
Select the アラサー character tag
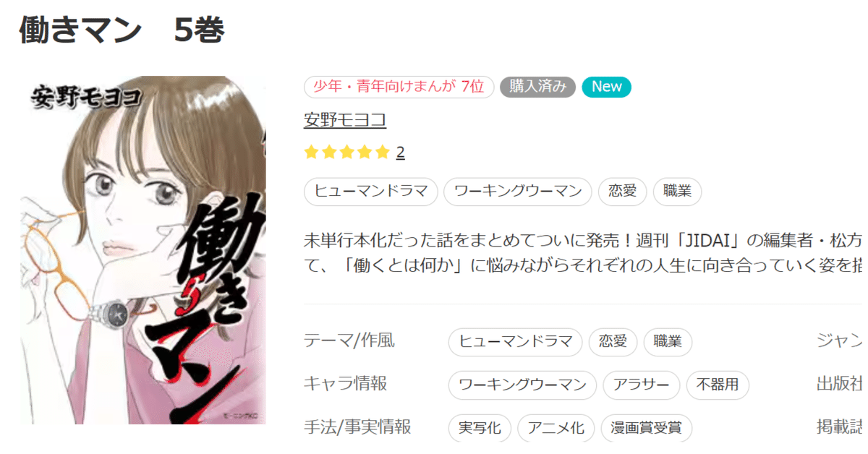pyautogui.click(x=642, y=385)
